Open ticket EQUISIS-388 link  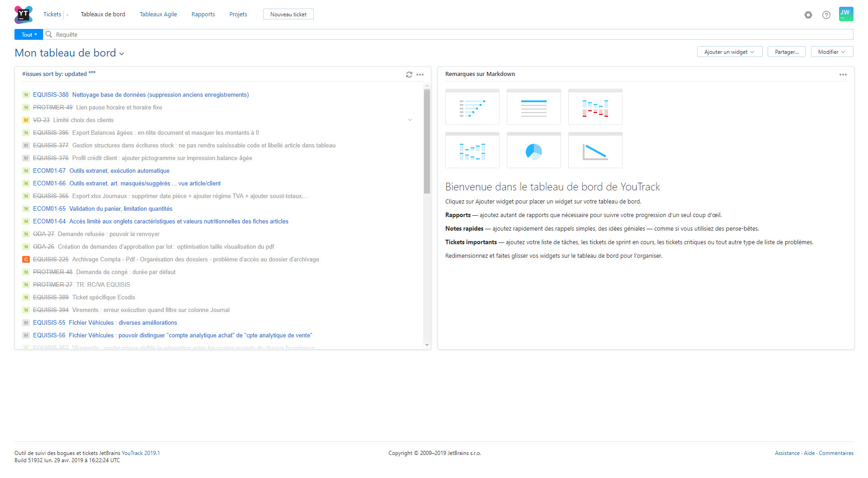[x=51, y=95]
